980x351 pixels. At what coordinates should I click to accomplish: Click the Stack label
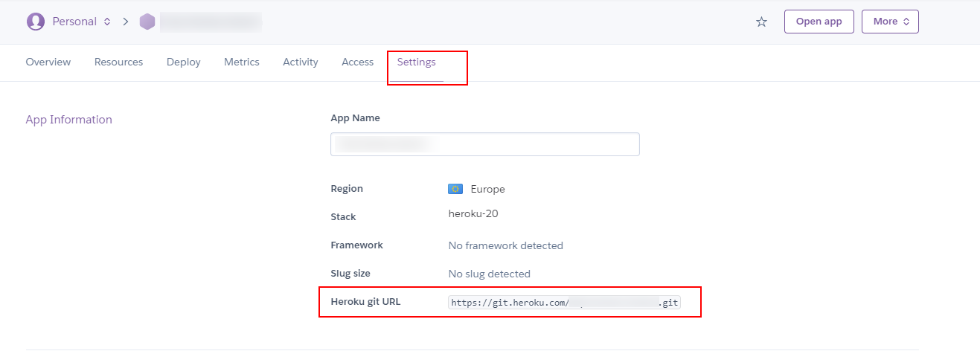(x=344, y=217)
